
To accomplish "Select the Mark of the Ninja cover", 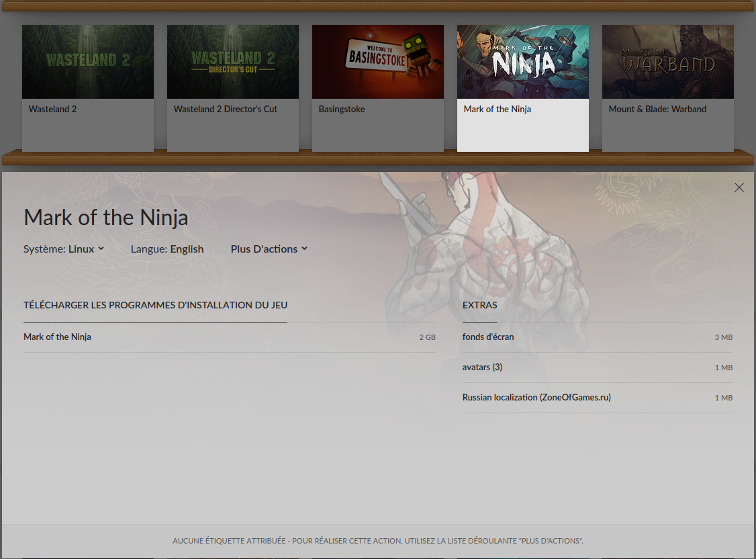I will 523,62.
